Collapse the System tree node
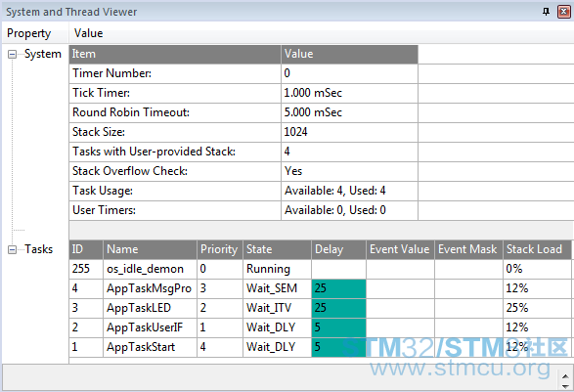 coord(12,54)
